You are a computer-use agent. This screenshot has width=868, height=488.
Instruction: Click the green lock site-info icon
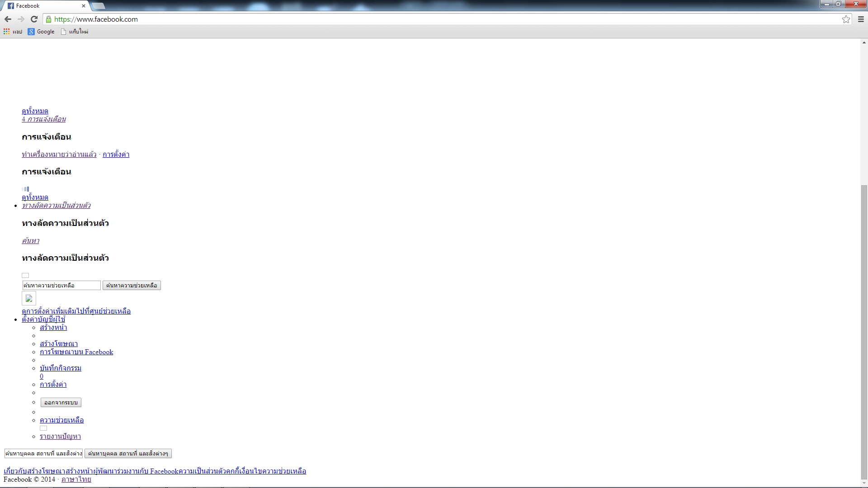[49, 19]
